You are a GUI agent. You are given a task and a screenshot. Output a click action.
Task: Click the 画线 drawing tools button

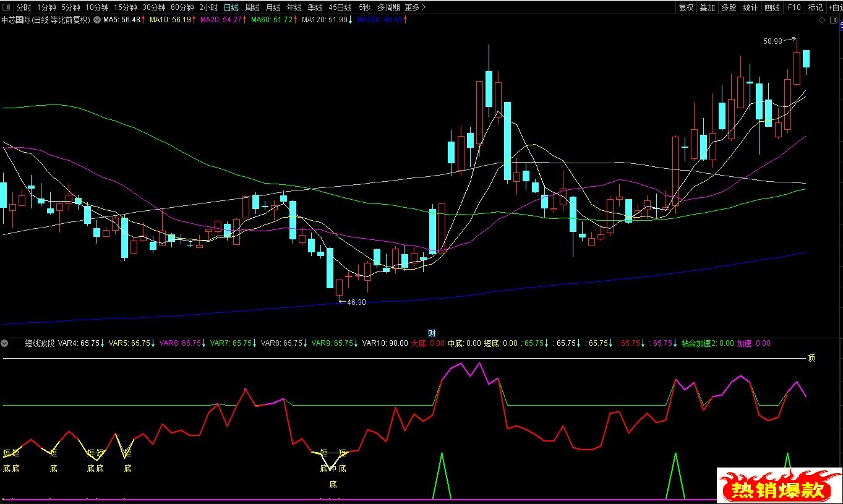[772, 7]
